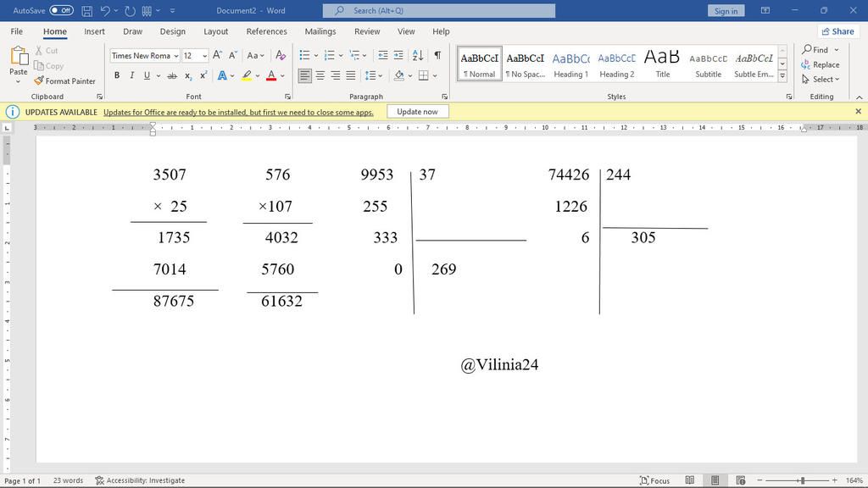Switch to Read Mode view icon
The image size is (868, 488).
click(x=690, y=480)
